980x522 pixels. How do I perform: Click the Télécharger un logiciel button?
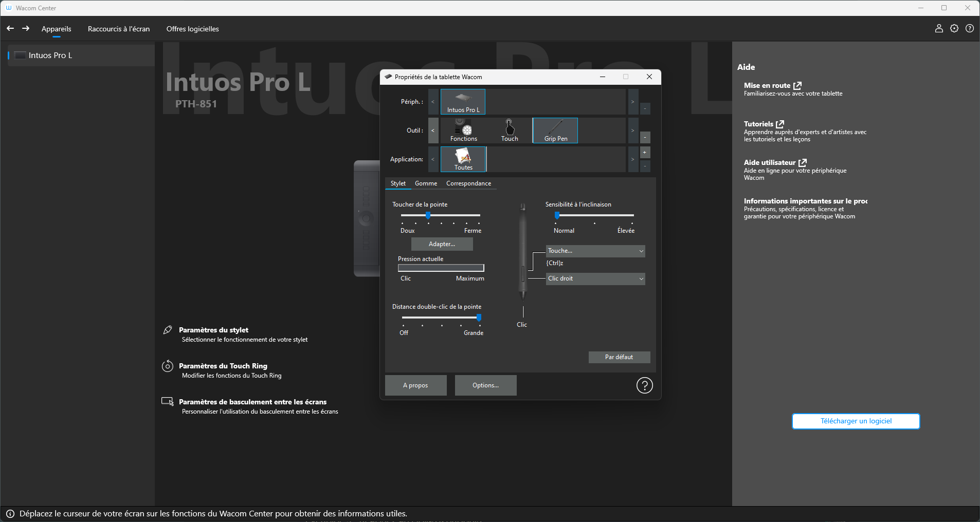[855, 421]
